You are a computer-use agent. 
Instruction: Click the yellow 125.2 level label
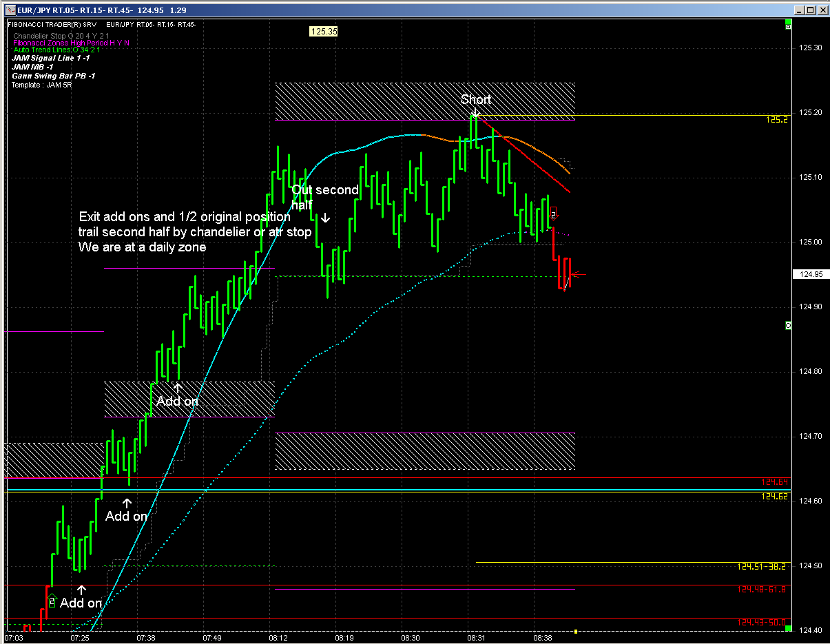coord(776,120)
